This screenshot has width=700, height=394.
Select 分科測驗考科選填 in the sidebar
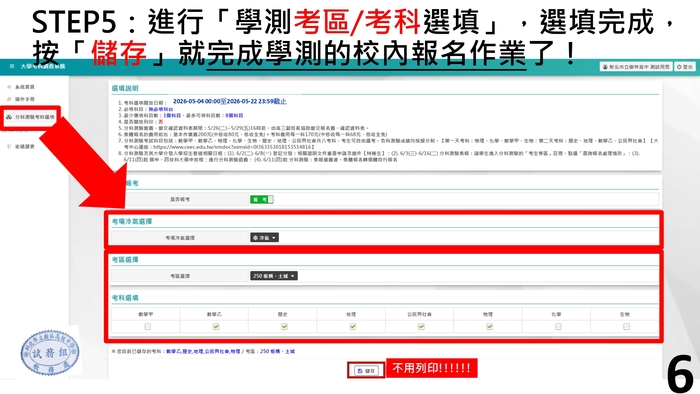[34, 117]
